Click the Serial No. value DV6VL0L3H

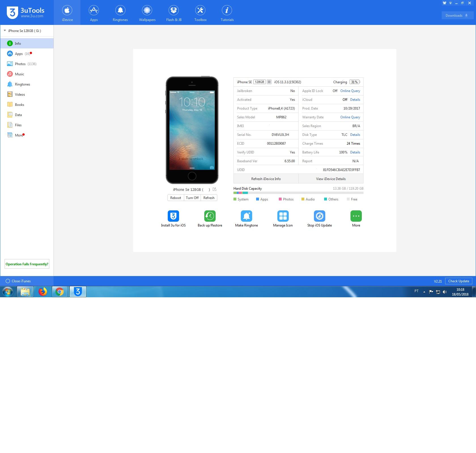[280, 134]
